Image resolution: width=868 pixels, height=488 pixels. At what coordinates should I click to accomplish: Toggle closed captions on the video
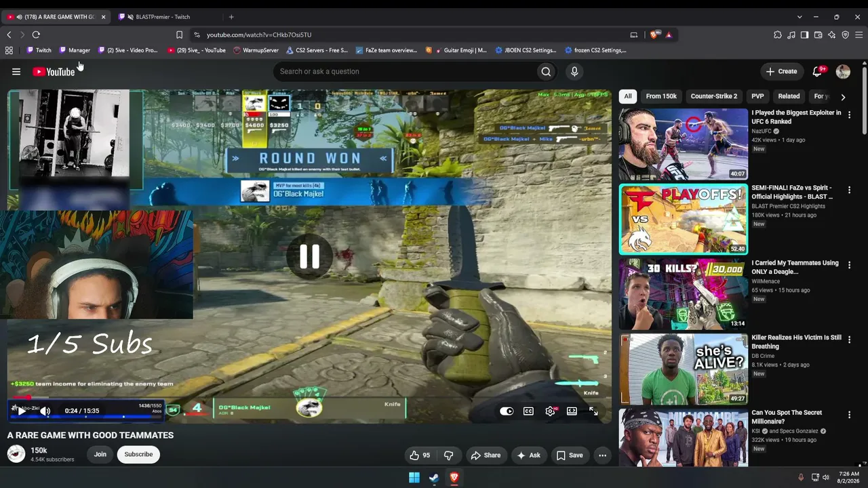pos(528,411)
